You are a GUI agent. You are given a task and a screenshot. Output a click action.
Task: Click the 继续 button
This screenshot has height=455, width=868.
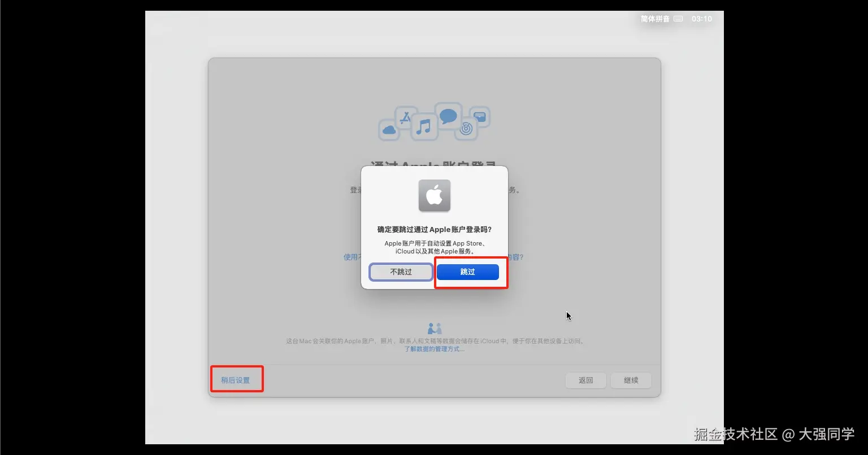[631, 380]
